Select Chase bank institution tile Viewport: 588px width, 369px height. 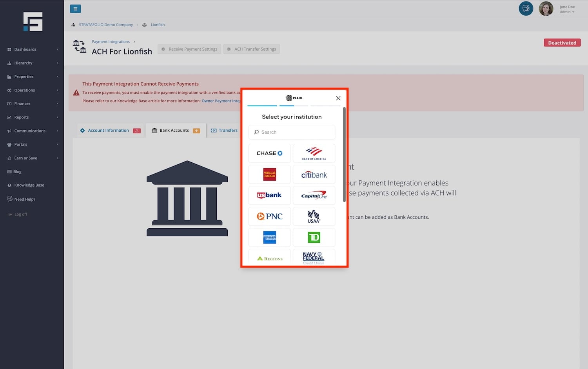pos(269,153)
